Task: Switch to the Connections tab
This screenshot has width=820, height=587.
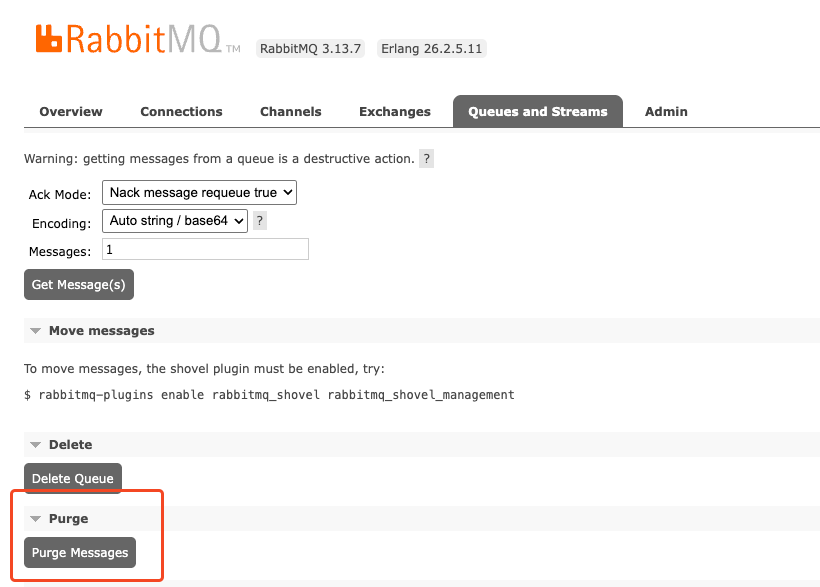Action: click(181, 111)
